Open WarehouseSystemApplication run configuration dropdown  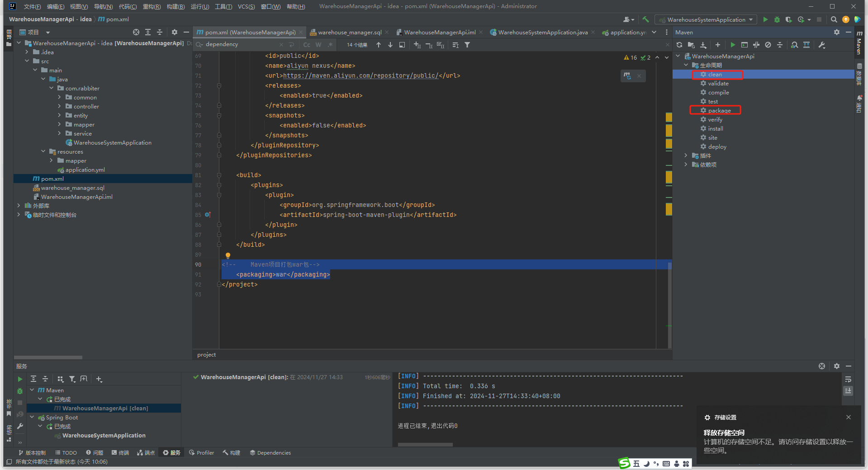[706, 19]
